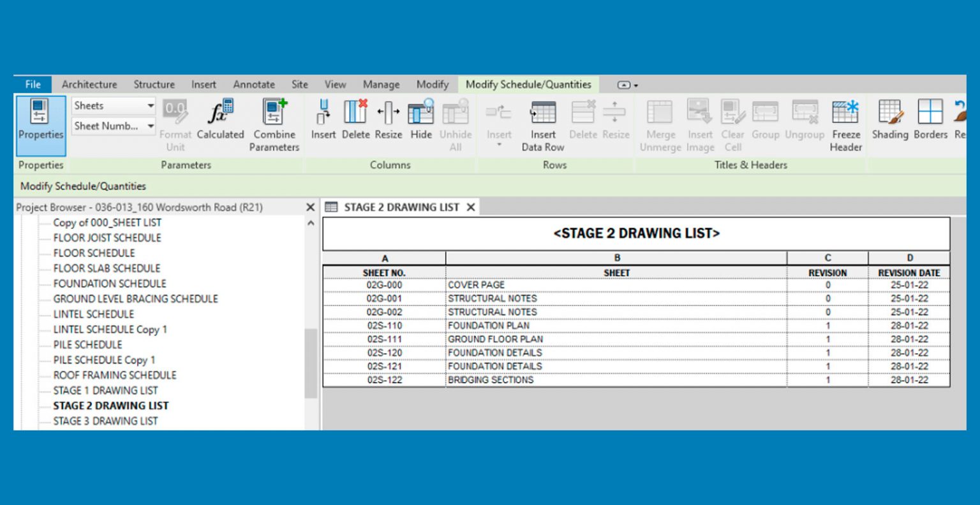Switch to the Annotate ribbon tab

[254, 84]
